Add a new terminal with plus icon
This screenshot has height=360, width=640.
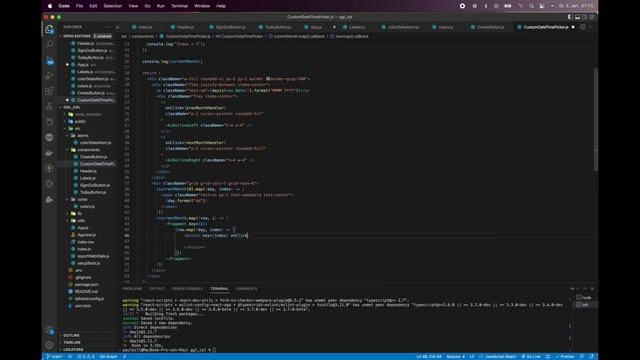pos(572,289)
